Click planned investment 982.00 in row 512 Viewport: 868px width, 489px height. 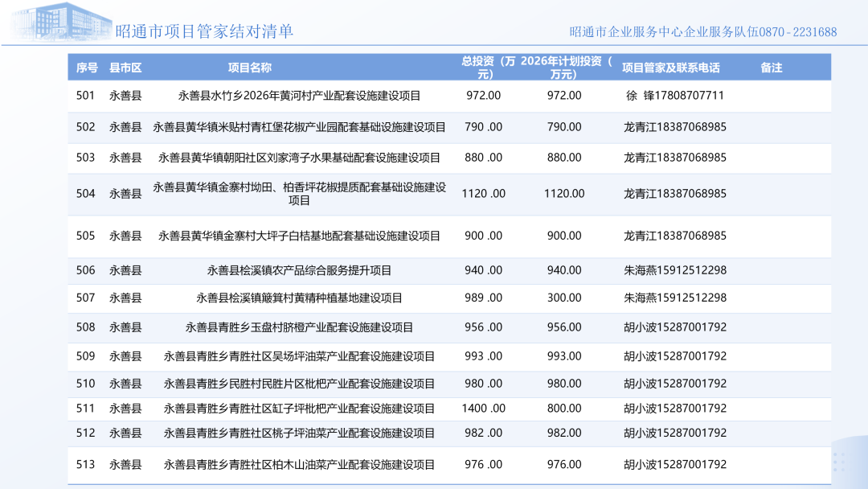[x=564, y=433]
